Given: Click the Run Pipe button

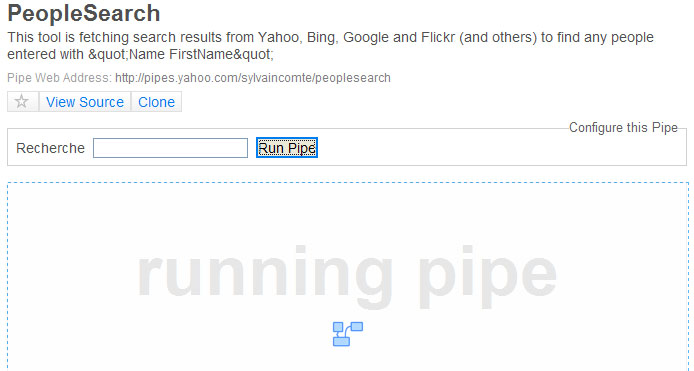Looking at the screenshot, I should point(287,148).
